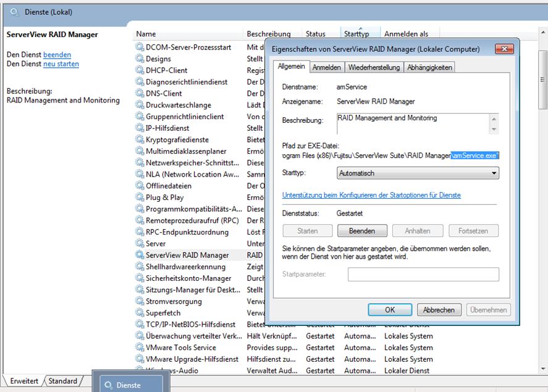The height and width of the screenshot is (392, 548).
Task: Click the 'neu starten' service link
Action: [x=61, y=64]
